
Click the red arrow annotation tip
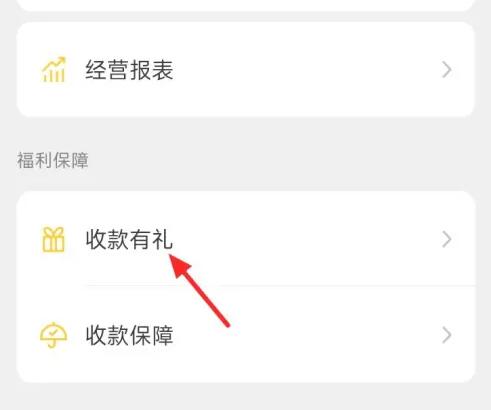[171, 256]
